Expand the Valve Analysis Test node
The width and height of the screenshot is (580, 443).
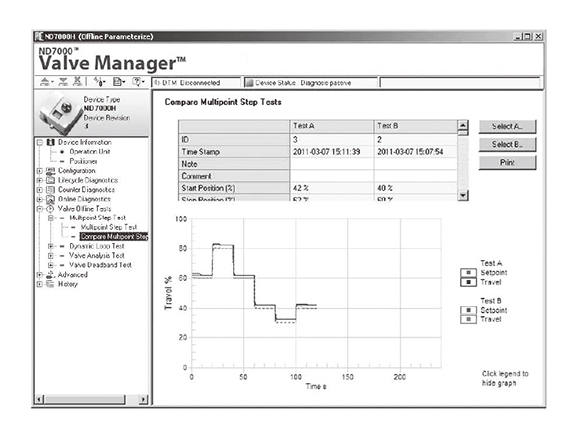(x=51, y=256)
